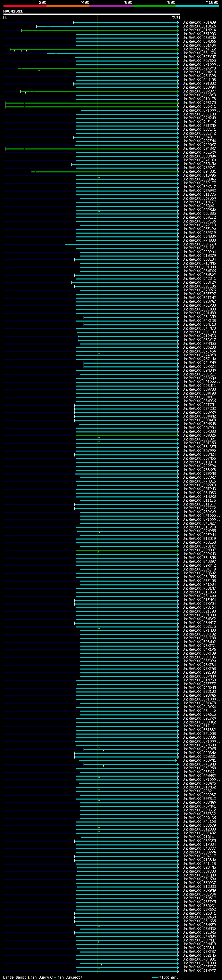The height and width of the screenshot is (980, 222).
Task: Select hit UniRef100_A6DPN1
Action: coord(199,761)
